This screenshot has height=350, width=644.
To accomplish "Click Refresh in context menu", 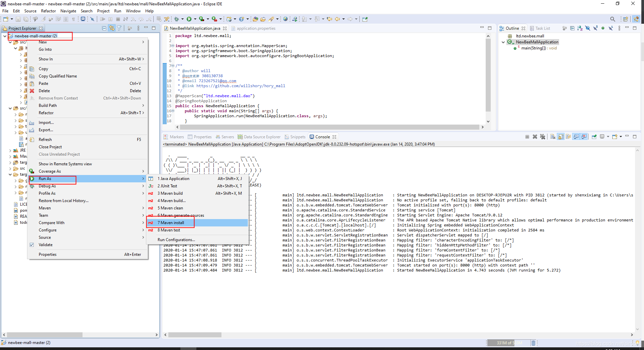I will coord(88,140).
